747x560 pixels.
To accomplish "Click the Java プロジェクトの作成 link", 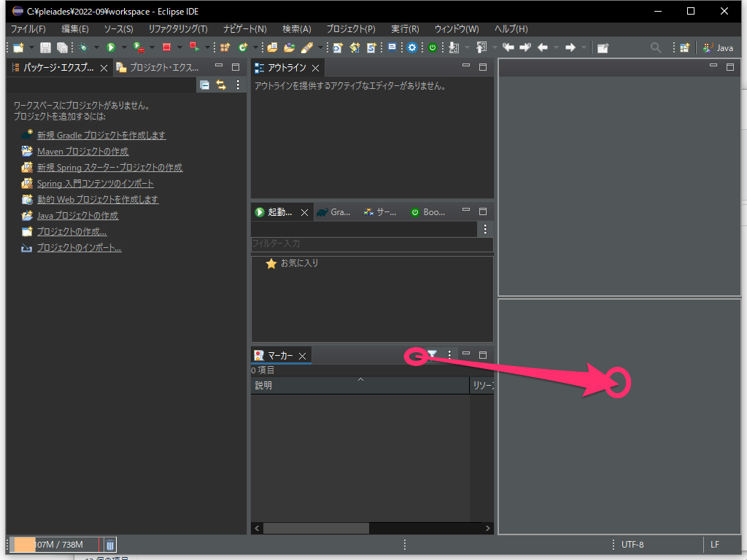I will click(77, 216).
